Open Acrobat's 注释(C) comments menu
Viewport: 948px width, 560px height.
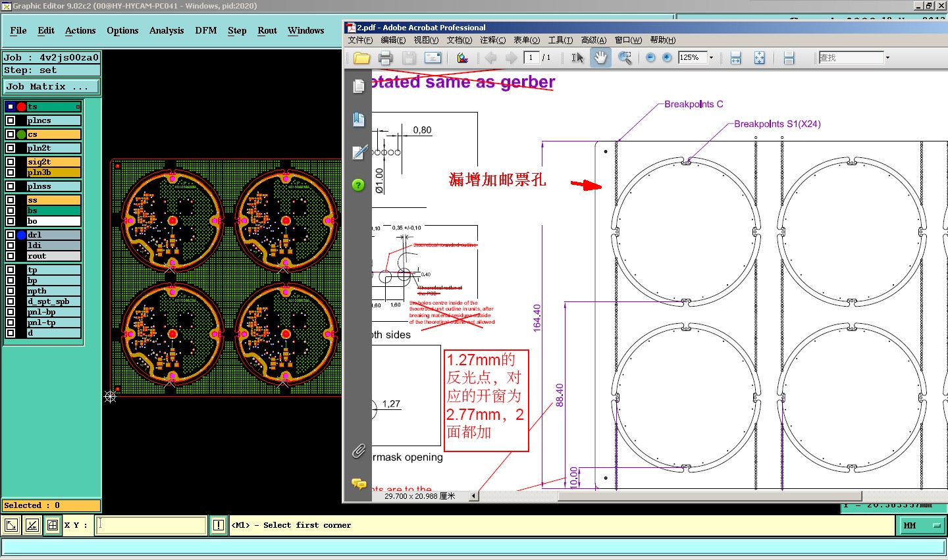(x=492, y=40)
